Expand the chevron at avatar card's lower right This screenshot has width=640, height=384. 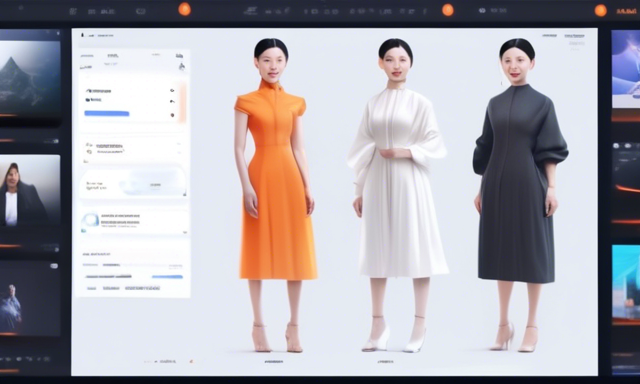click(x=185, y=232)
